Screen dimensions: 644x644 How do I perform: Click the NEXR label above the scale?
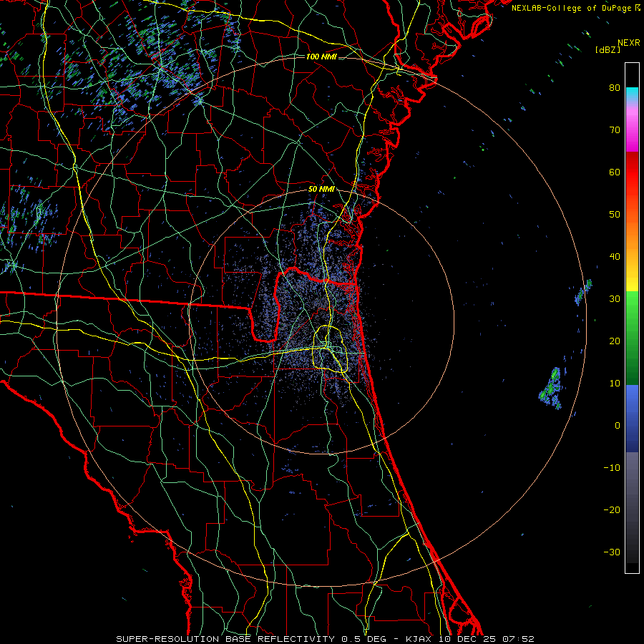629,43
